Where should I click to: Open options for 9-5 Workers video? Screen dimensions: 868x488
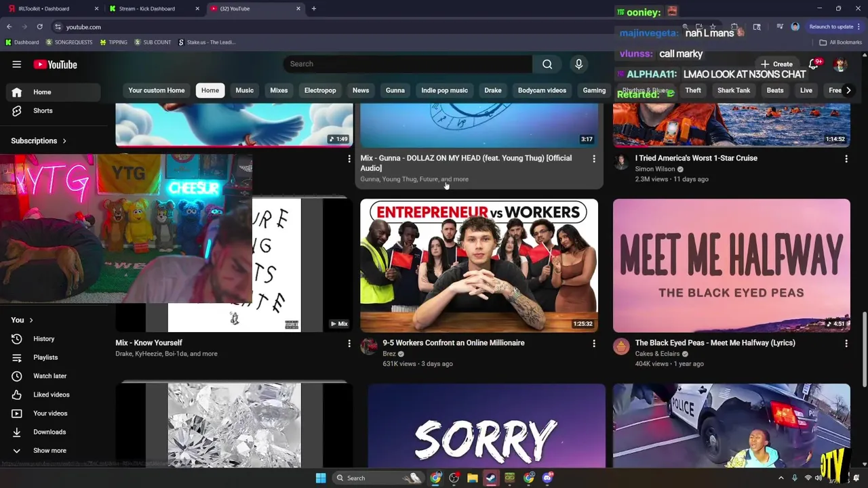click(594, 344)
